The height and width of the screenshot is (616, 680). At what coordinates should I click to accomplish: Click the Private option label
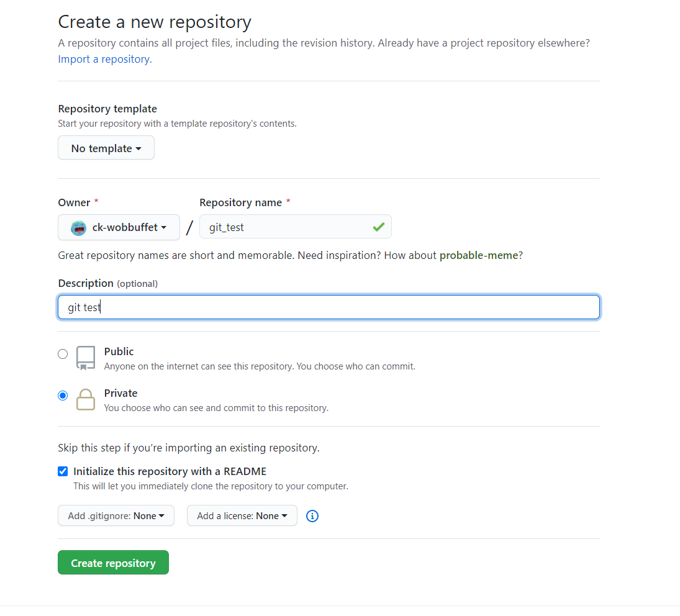120,393
